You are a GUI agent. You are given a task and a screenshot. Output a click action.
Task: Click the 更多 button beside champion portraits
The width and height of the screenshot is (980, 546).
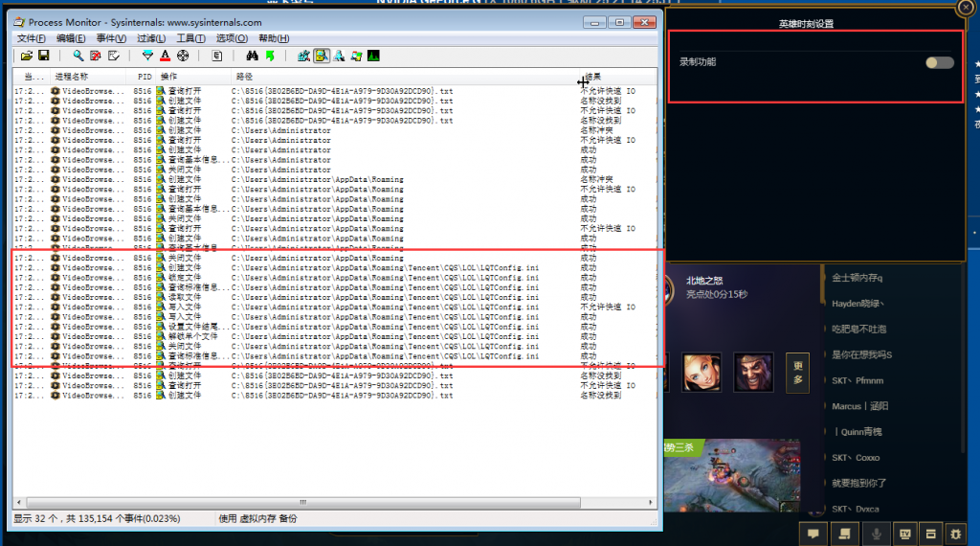(796, 373)
